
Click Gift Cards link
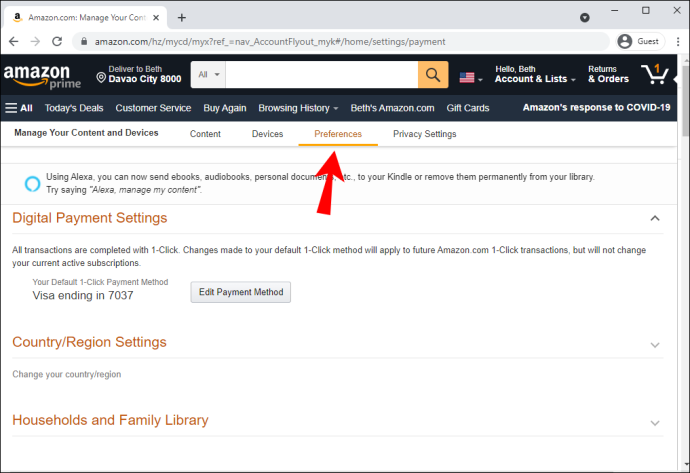pyautogui.click(x=468, y=108)
